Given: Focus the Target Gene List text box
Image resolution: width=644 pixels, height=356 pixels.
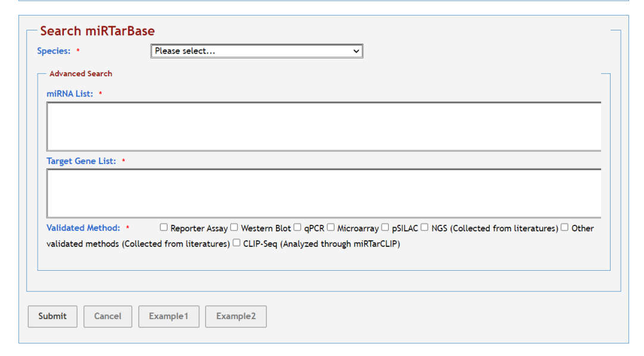Looking at the screenshot, I should pyautogui.click(x=323, y=193).
